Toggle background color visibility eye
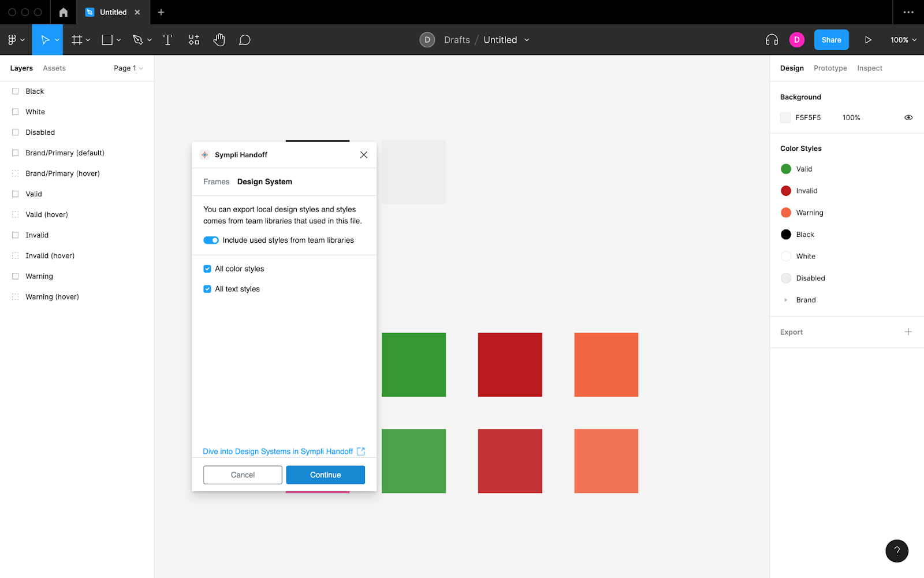 coord(908,117)
